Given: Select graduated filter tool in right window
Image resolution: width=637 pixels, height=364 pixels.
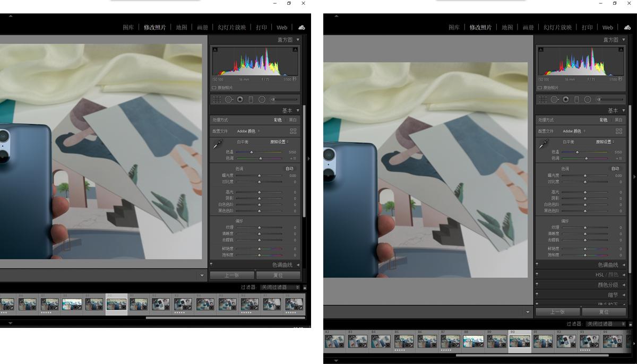Looking at the screenshot, I should coord(576,99).
